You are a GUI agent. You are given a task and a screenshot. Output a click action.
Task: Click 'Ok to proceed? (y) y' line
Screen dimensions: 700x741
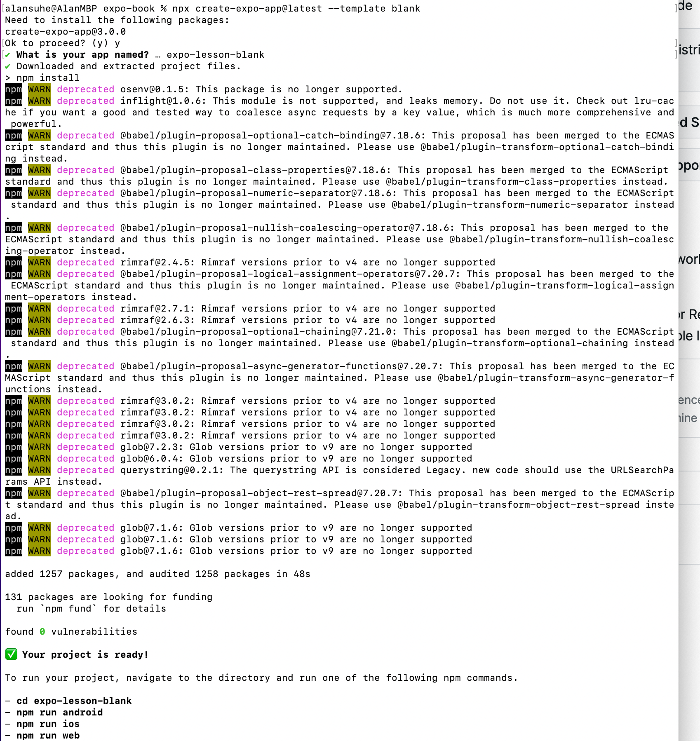pos(63,43)
